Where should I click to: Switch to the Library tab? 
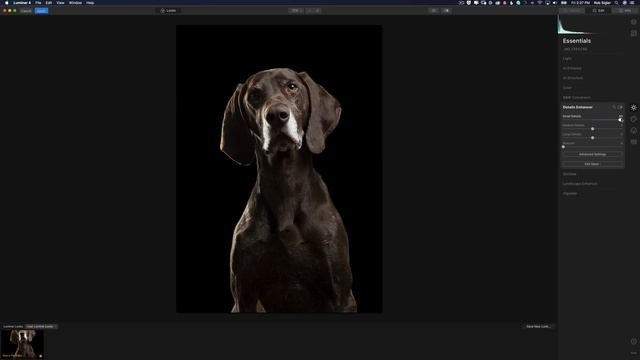(x=571, y=11)
